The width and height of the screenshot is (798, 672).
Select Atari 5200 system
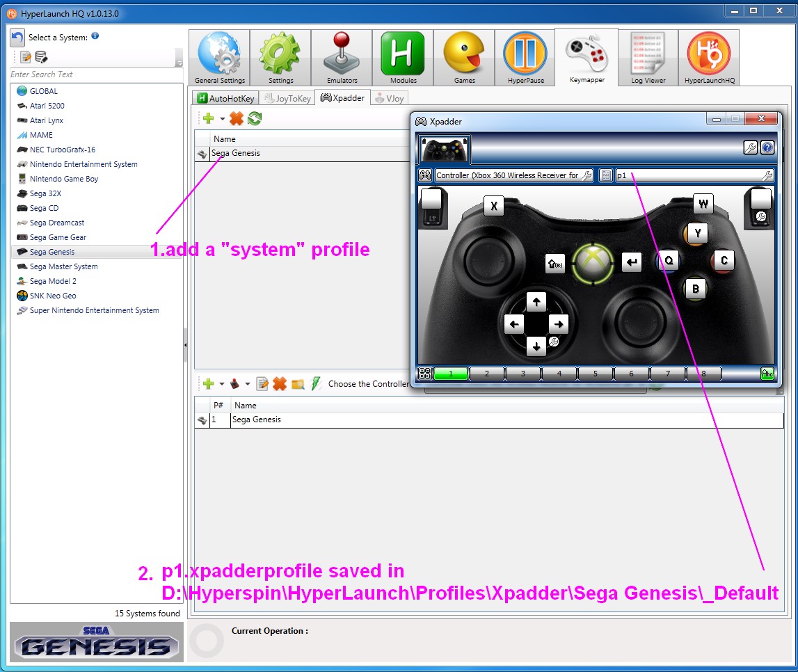click(x=47, y=106)
